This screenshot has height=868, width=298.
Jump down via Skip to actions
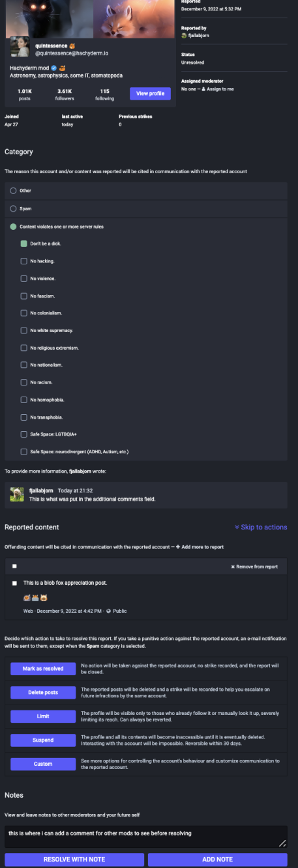tap(261, 527)
